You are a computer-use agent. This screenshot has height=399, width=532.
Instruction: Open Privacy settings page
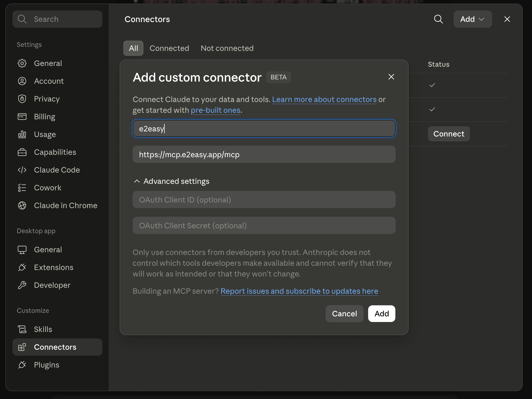(57, 99)
